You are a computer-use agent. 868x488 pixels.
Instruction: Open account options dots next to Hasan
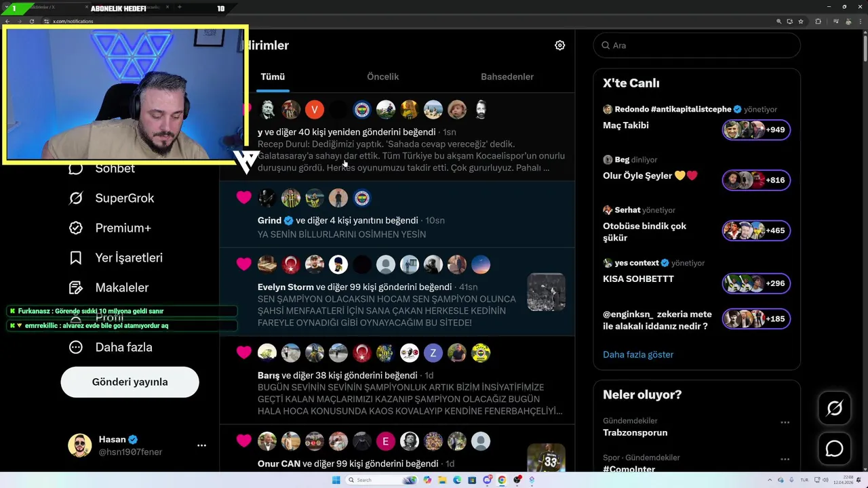(201, 445)
